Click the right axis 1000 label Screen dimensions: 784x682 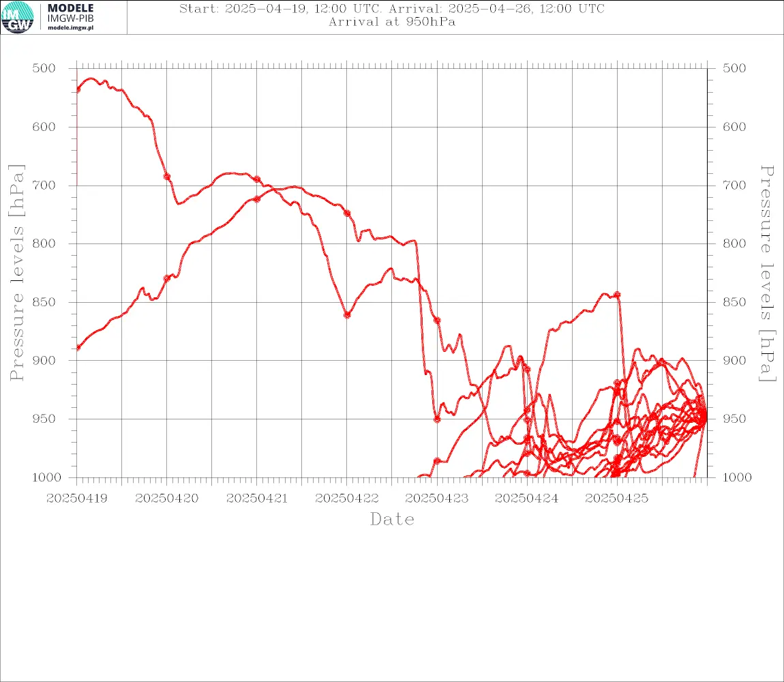pyautogui.click(x=738, y=477)
